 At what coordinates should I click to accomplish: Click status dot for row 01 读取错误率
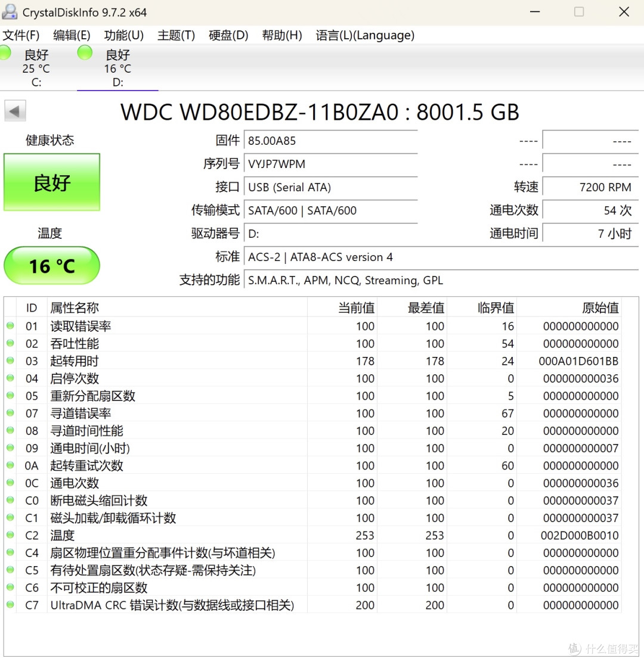pos(10,325)
